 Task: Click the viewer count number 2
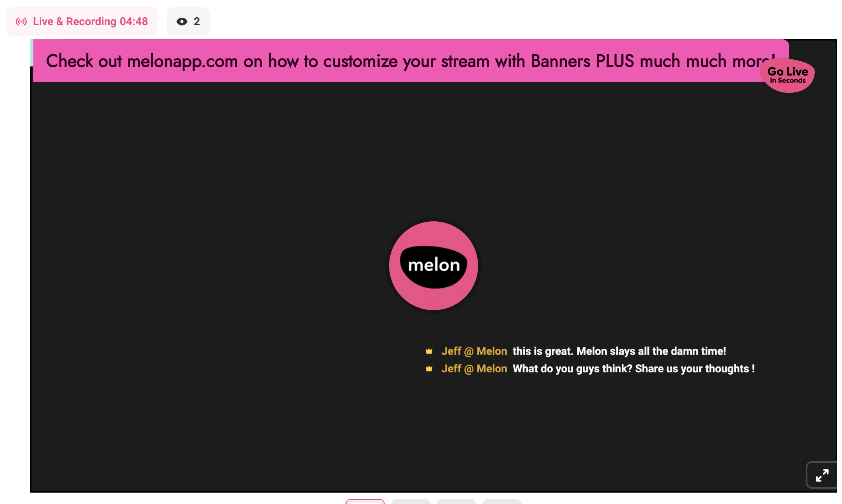coord(197,22)
